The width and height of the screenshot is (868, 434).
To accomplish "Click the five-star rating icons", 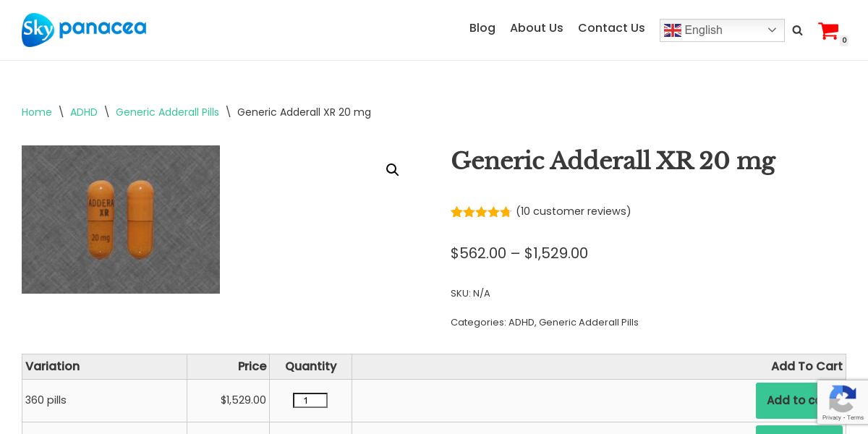I will point(481,212).
